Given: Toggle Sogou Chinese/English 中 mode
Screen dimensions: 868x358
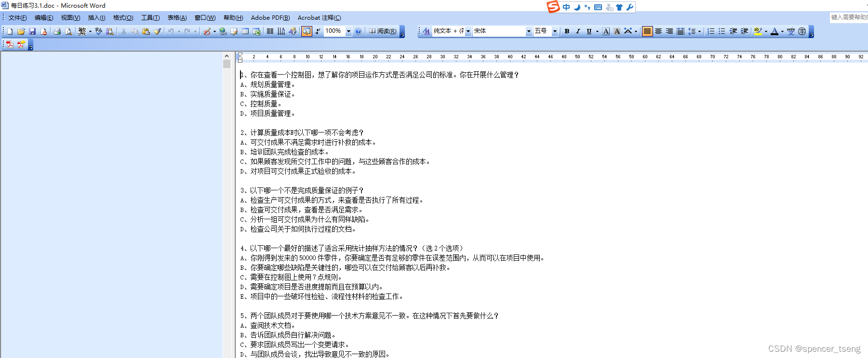Looking at the screenshot, I should point(566,7).
